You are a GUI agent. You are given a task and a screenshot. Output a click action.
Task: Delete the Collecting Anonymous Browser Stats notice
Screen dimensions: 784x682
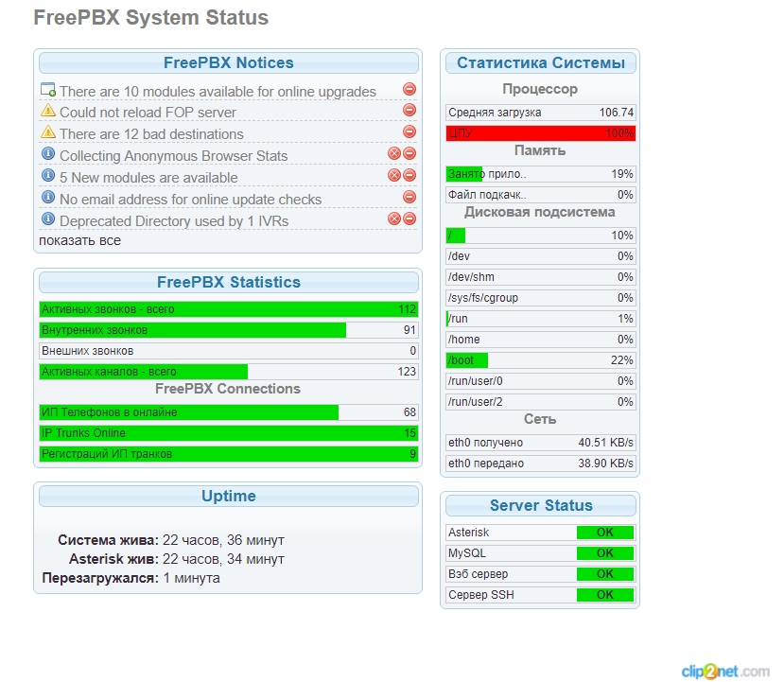[x=394, y=154]
